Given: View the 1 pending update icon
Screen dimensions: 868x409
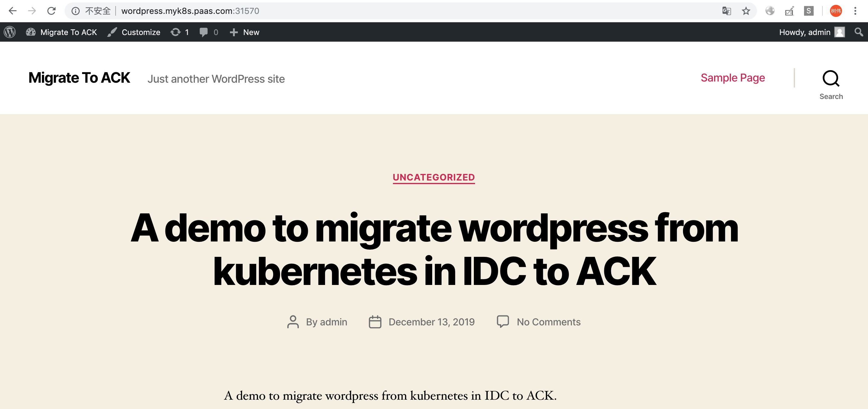Looking at the screenshot, I should click(176, 32).
